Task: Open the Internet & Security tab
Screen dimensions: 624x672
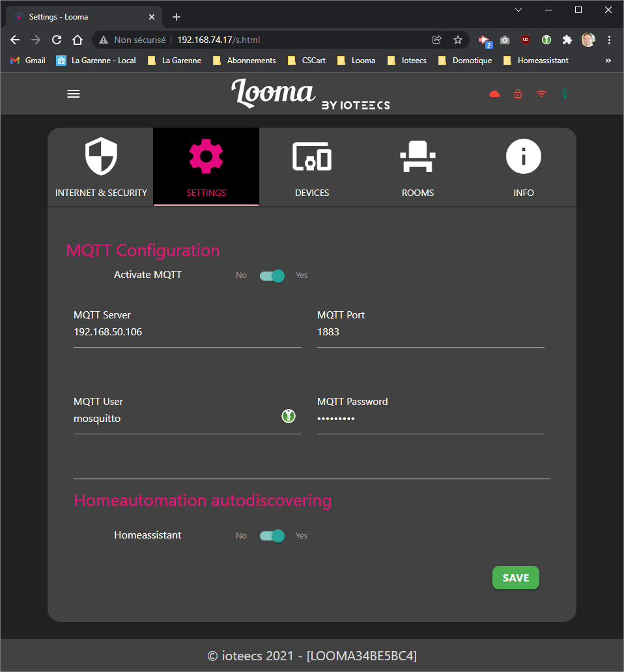Action: [x=101, y=167]
